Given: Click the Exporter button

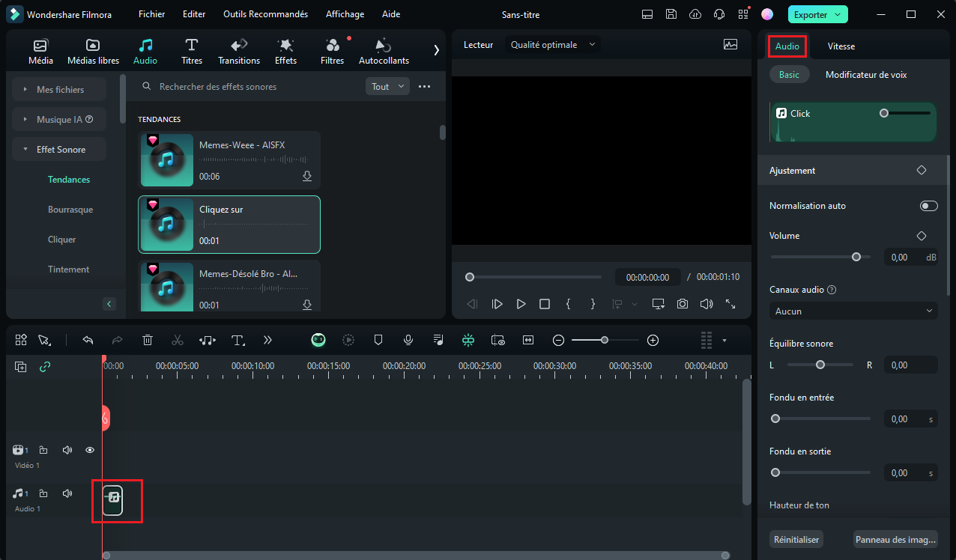Looking at the screenshot, I should click(x=817, y=14).
